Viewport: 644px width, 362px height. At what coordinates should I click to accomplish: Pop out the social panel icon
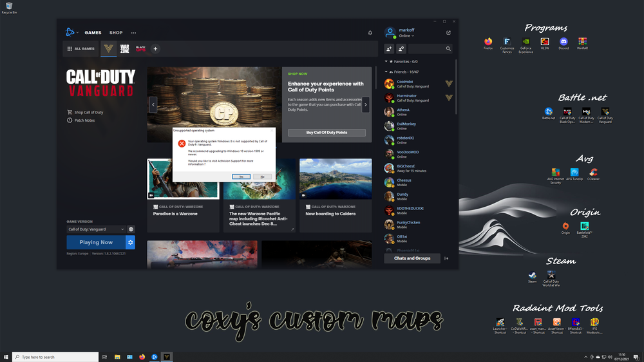pyautogui.click(x=448, y=32)
